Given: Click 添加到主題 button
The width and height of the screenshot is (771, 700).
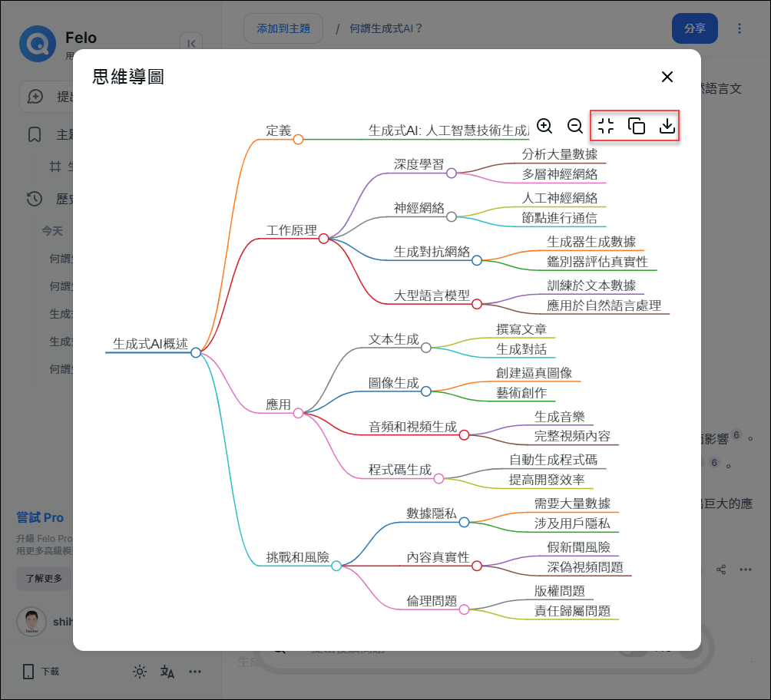Looking at the screenshot, I should [x=283, y=28].
